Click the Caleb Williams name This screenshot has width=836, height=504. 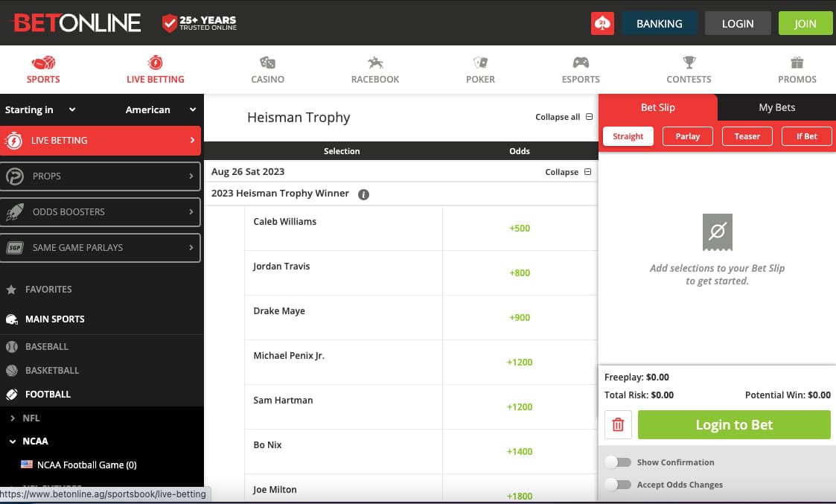pos(284,221)
